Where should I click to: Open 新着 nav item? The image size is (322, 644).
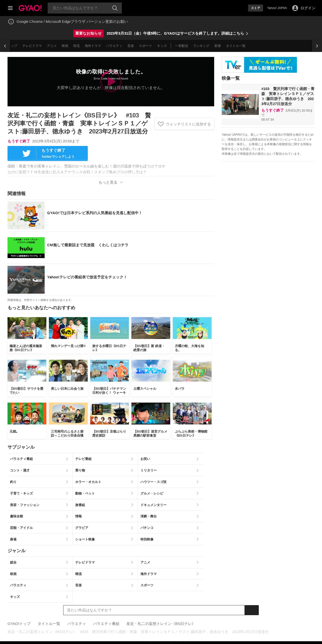click(x=218, y=46)
